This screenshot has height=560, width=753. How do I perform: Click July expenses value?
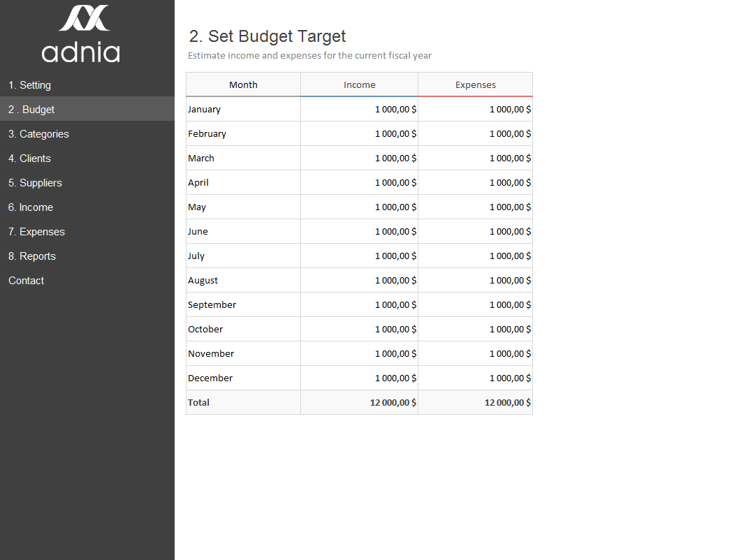coord(476,256)
